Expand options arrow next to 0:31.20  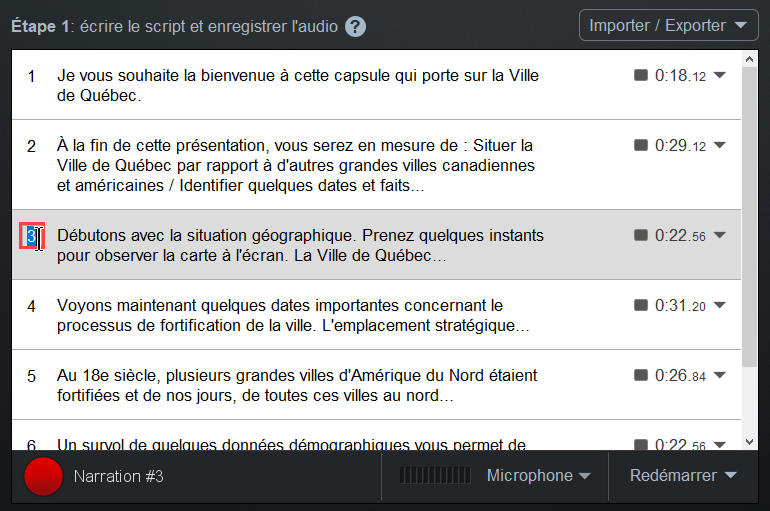click(719, 305)
